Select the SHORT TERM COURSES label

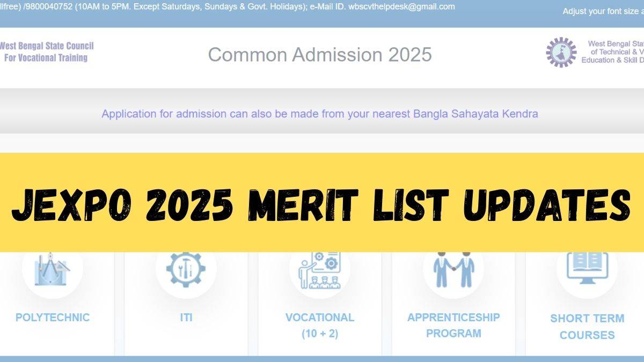587,326
